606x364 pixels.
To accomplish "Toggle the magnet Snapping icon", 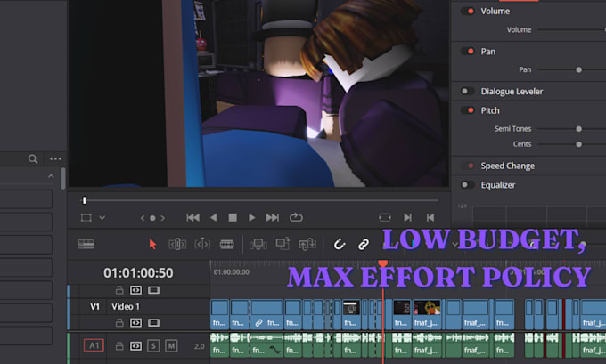I will click(x=340, y=244).
